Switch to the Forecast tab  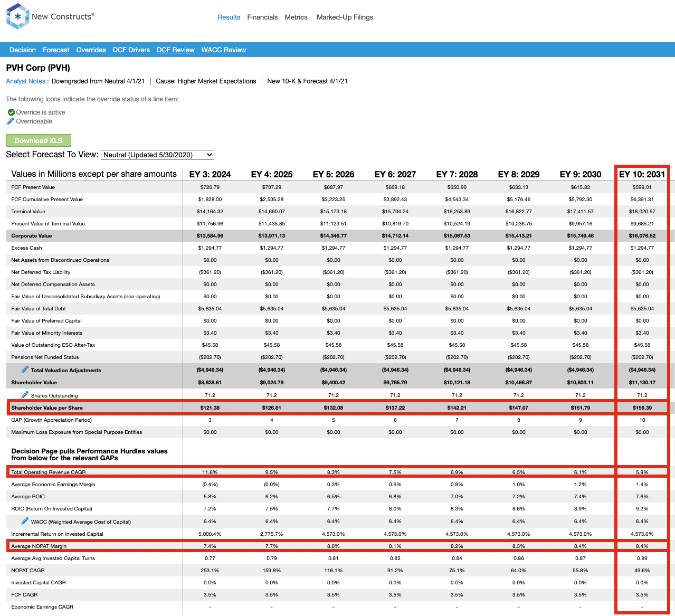coord(56,50)
